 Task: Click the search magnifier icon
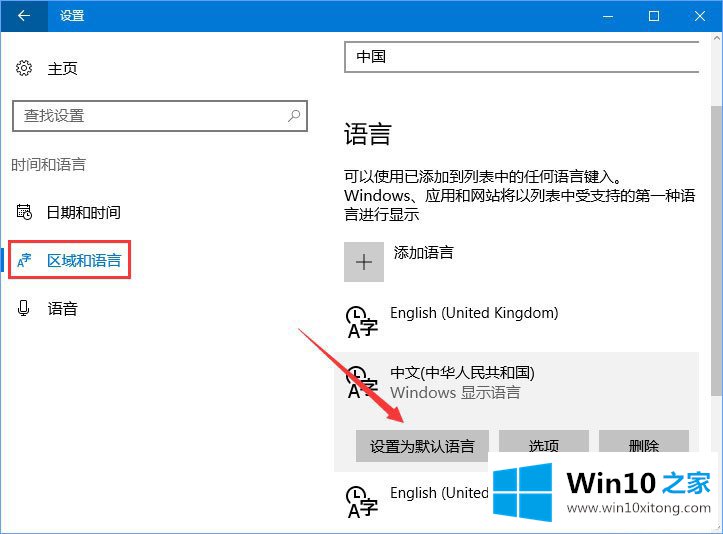point(294,116)
